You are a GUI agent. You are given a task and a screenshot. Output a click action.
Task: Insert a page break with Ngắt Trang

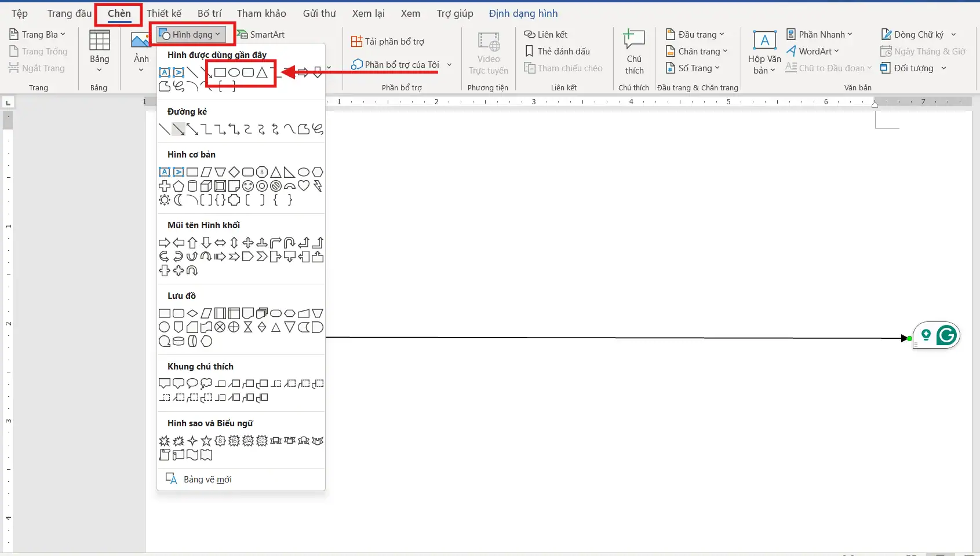pos(37,68)
